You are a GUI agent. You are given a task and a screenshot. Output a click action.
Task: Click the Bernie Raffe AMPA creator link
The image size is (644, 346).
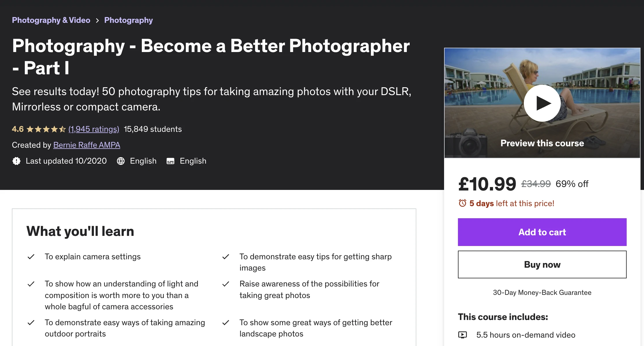(86, 145)
